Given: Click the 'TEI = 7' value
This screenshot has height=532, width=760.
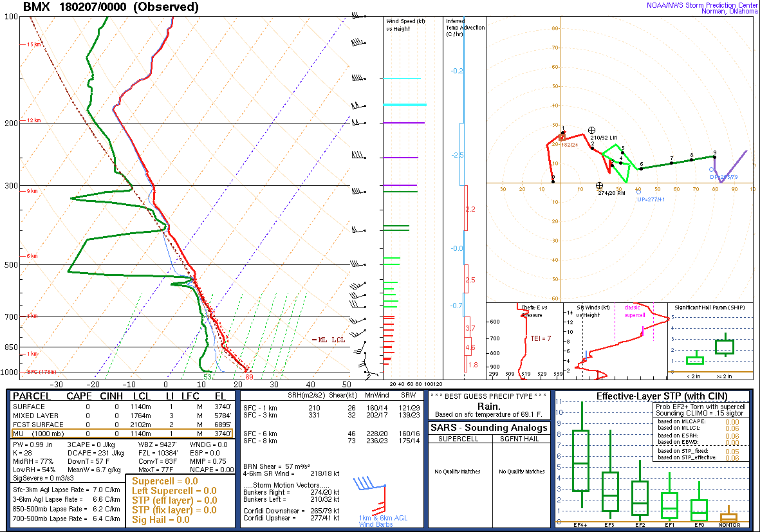Looking at the screenshot, I should click(x=541, y=338).
